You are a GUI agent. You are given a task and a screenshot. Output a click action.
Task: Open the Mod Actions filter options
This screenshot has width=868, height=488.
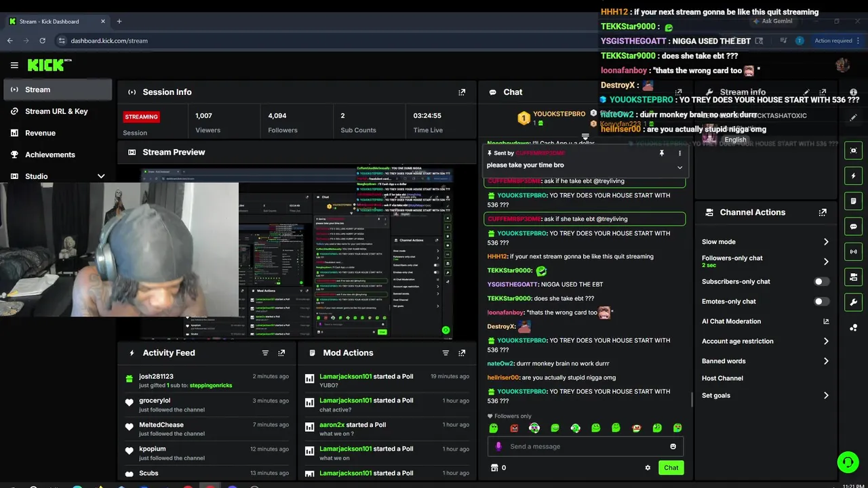tap(446, 353)
